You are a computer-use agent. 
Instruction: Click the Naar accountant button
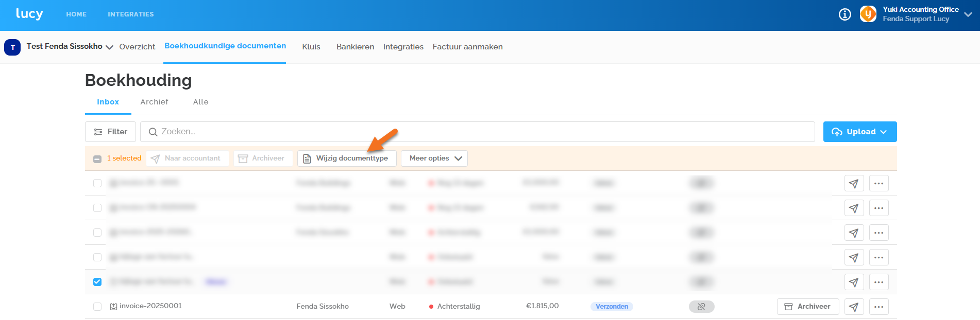click(x=188, y=158)
